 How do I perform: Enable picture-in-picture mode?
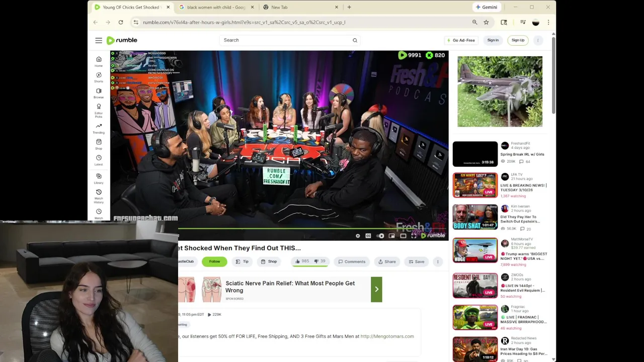point(391,236)
